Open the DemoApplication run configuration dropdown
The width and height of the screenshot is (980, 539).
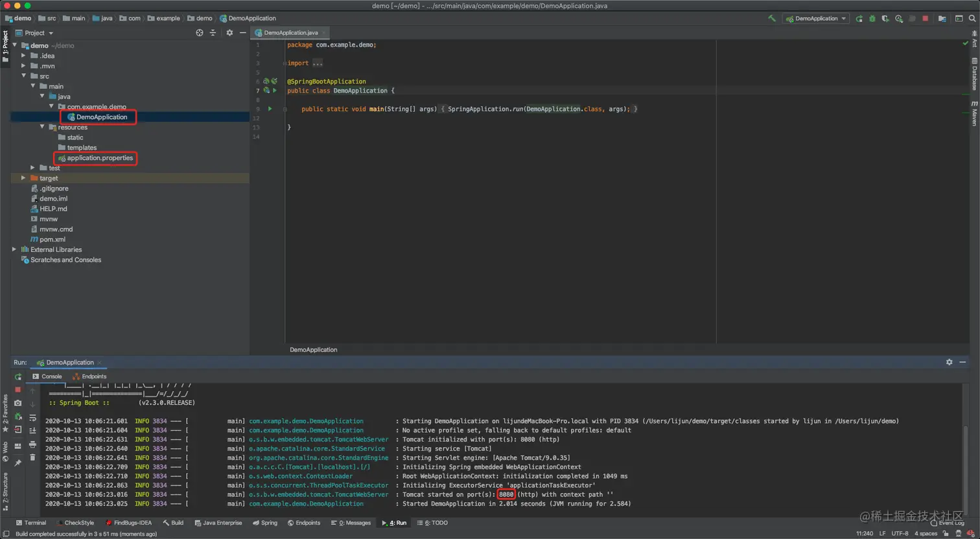[x=816, y=18]
